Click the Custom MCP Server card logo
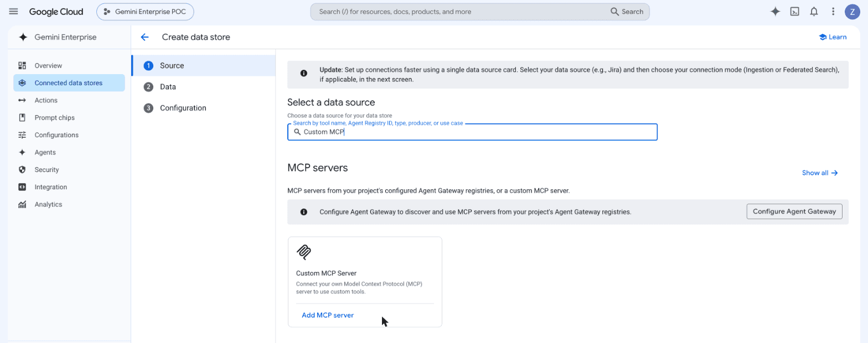The image size is (868, 343). 303,252
